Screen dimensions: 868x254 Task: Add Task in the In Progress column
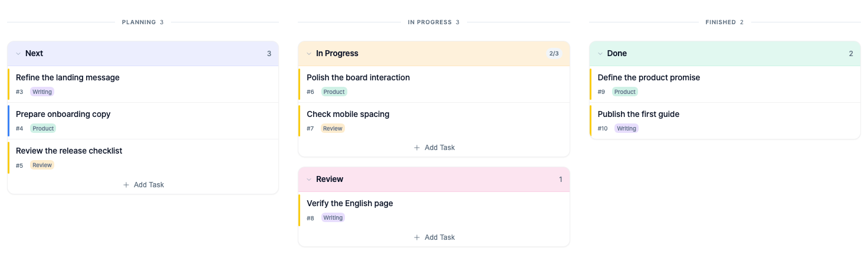[x=434, y=148]
